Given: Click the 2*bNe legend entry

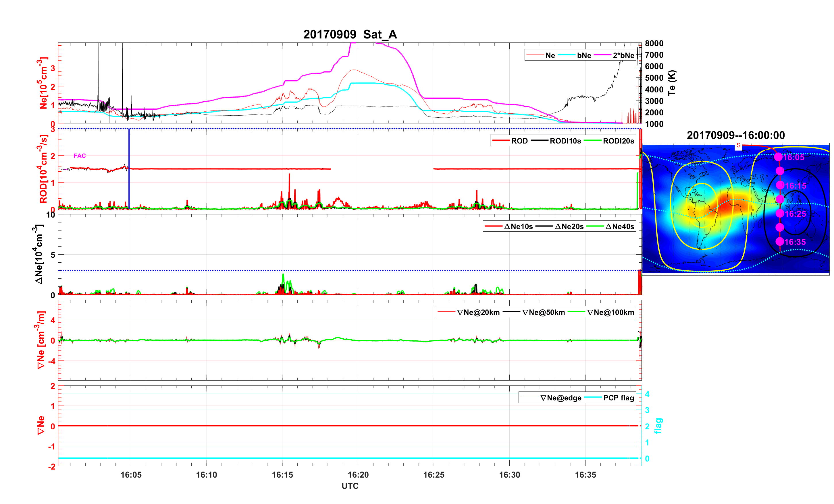Looking at the screenshot, I should click(623, 55).
